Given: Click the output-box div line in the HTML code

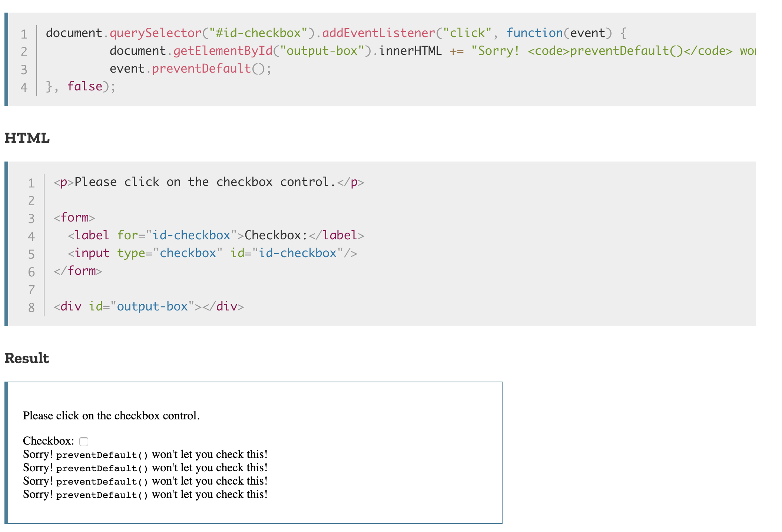Looking at the screenshot, I should point(148,306).
